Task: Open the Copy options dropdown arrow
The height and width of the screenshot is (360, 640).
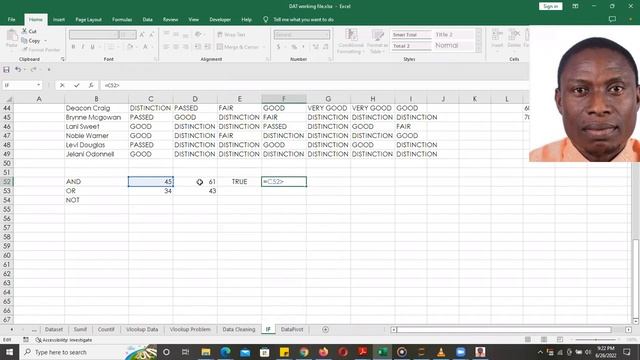Action: click(x=45, y=41)
